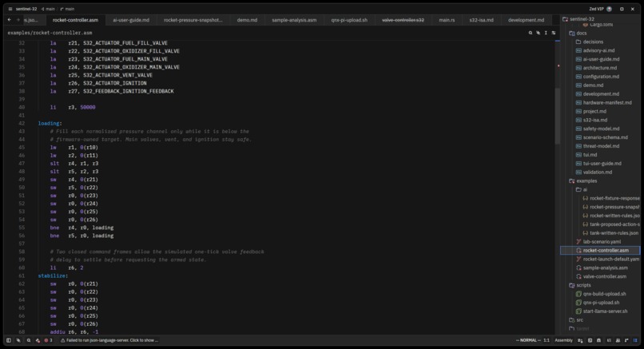Image resolution: width=644 pixels, height=349 pixels.
Task: Switch to the ai-user-guide.md tab
Action: [x=131, y=20]
